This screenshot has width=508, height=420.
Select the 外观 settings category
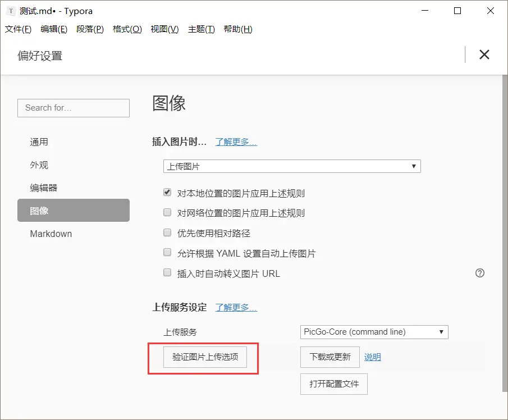tap(74, 165)
